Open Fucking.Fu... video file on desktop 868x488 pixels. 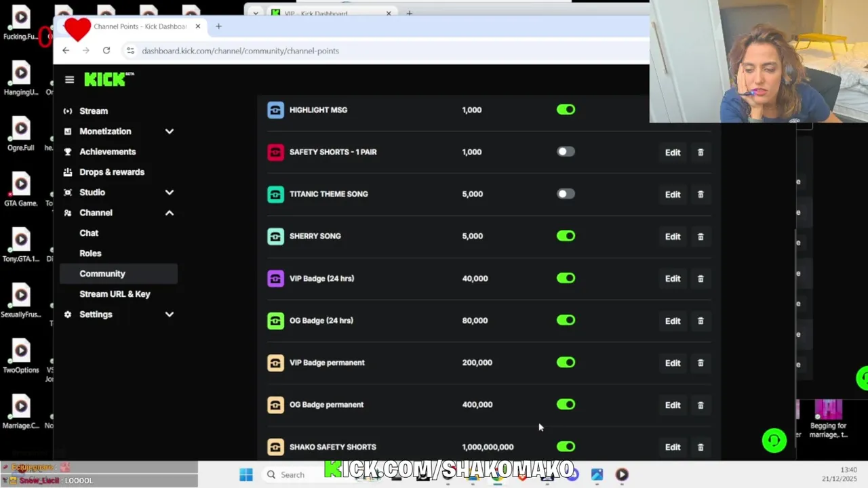21,22
